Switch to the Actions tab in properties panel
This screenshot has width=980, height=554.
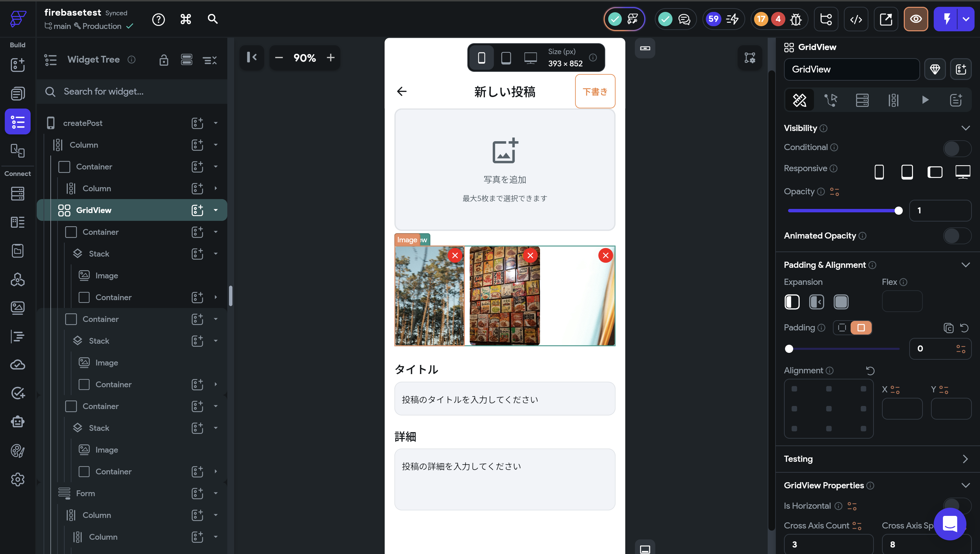click(831, 100)
